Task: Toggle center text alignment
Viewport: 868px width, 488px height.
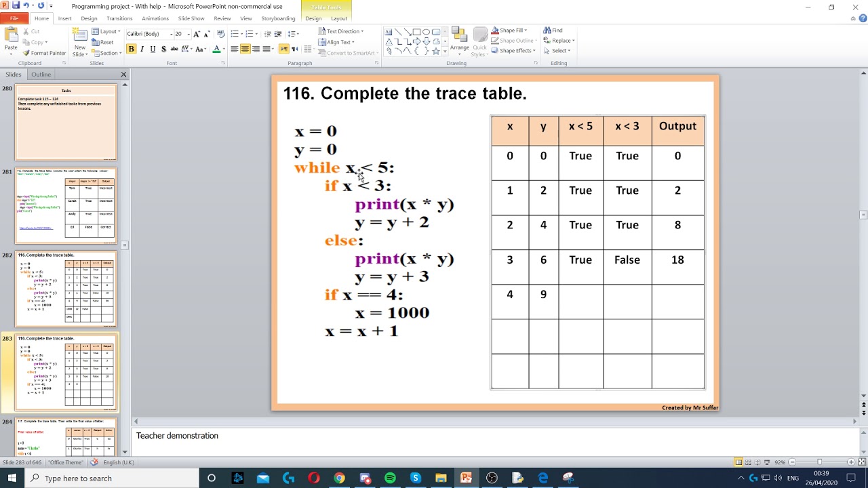Action: click(245, 49)
